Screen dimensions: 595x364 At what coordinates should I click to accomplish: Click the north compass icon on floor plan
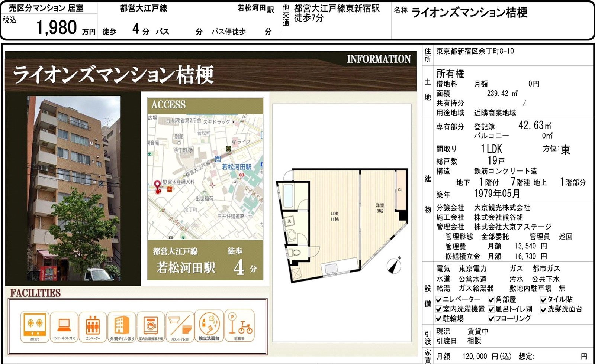394,265
